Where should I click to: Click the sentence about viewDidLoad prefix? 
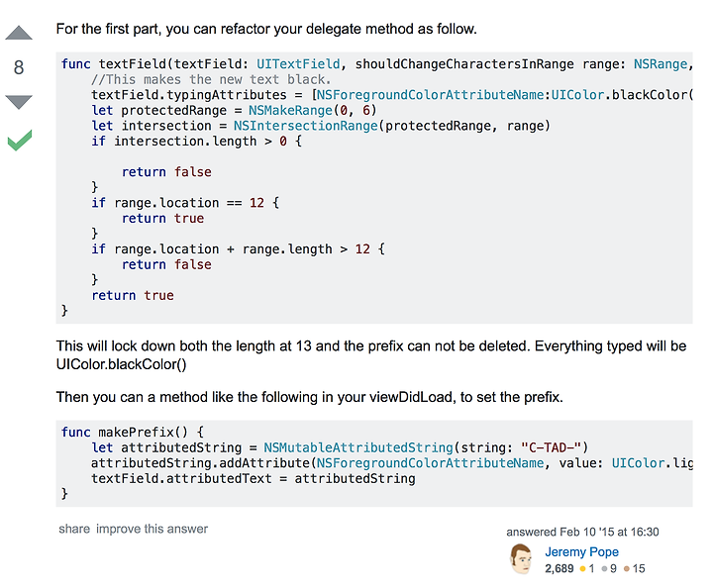tap(310, 397)
